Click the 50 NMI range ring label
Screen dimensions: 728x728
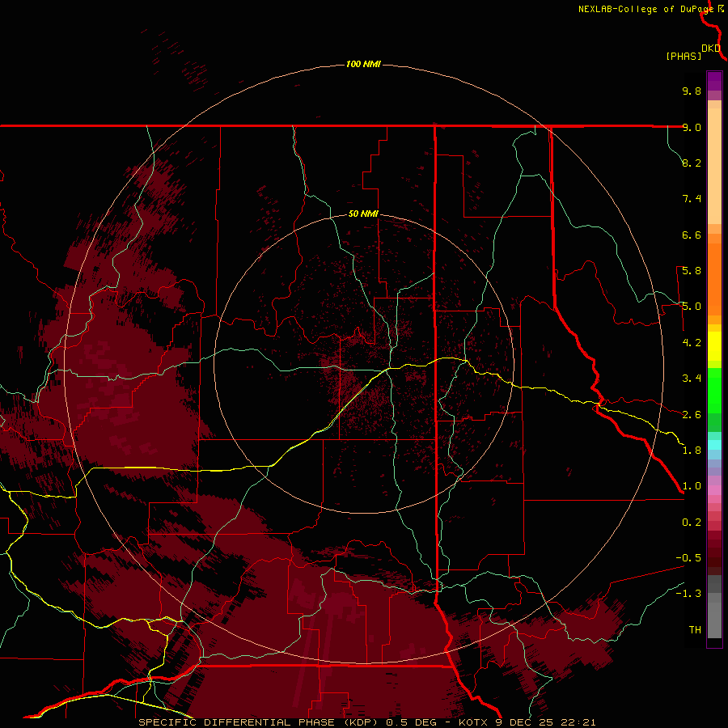(363, 214)
